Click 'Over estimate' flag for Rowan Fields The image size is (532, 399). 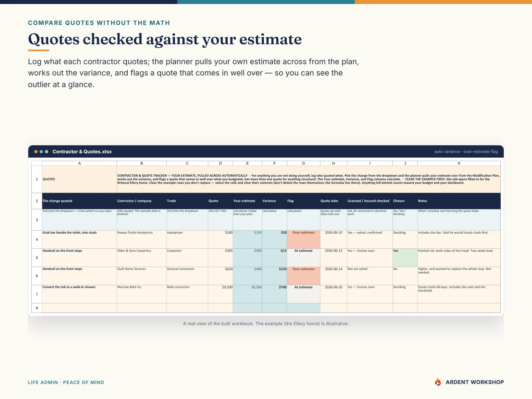(304, 239)
